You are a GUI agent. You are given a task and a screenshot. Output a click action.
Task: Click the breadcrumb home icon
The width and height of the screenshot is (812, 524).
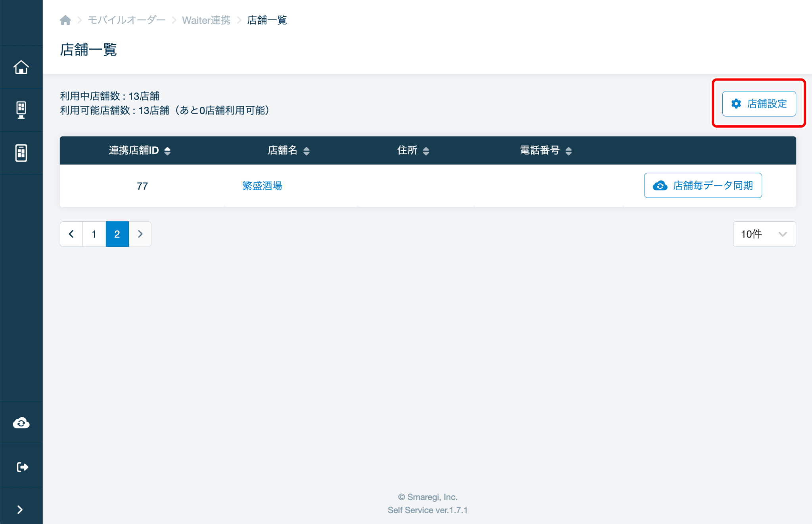pyautogui.click(x=65, y=20)
